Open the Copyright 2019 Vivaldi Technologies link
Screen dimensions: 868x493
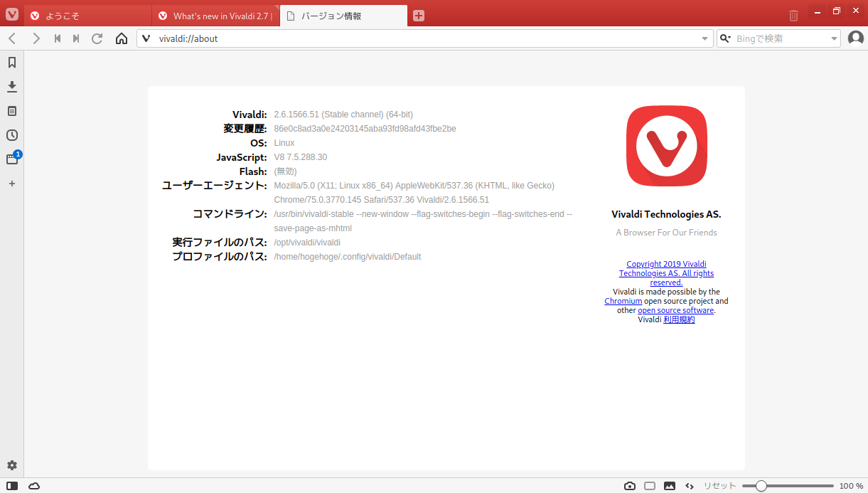666,273
